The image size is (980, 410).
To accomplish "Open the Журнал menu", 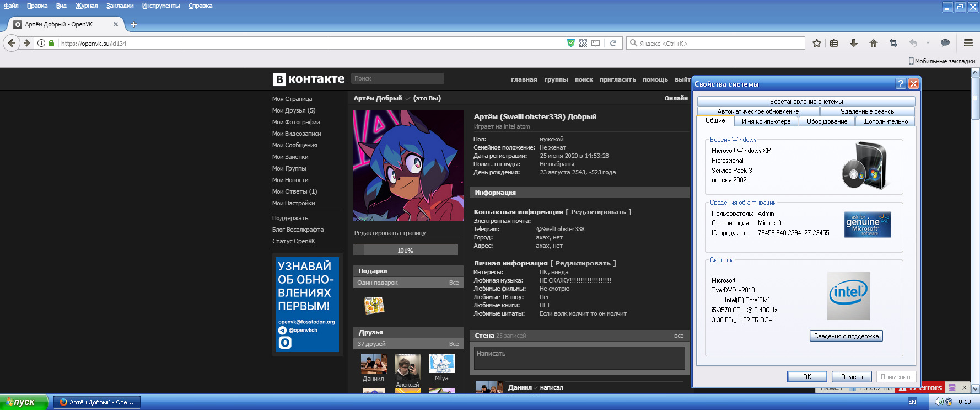I will point(87,6).
